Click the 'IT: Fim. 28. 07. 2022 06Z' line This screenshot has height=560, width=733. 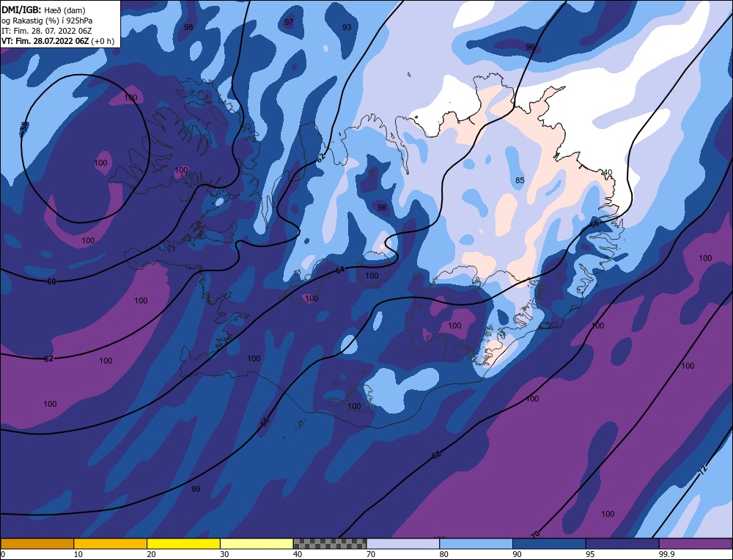point(47,31)
